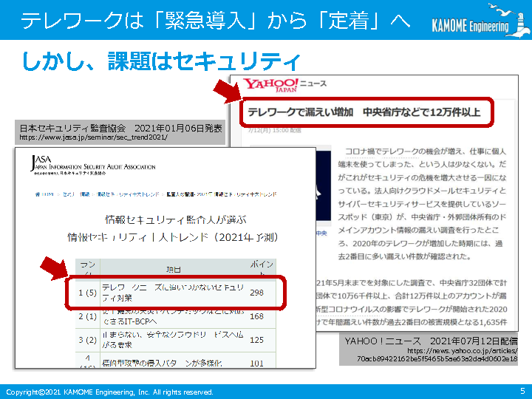Click the seagull icons above KAMOME Engineering
Image resolution: width=532 pixels, height=399 pixels.
[504, 12]
